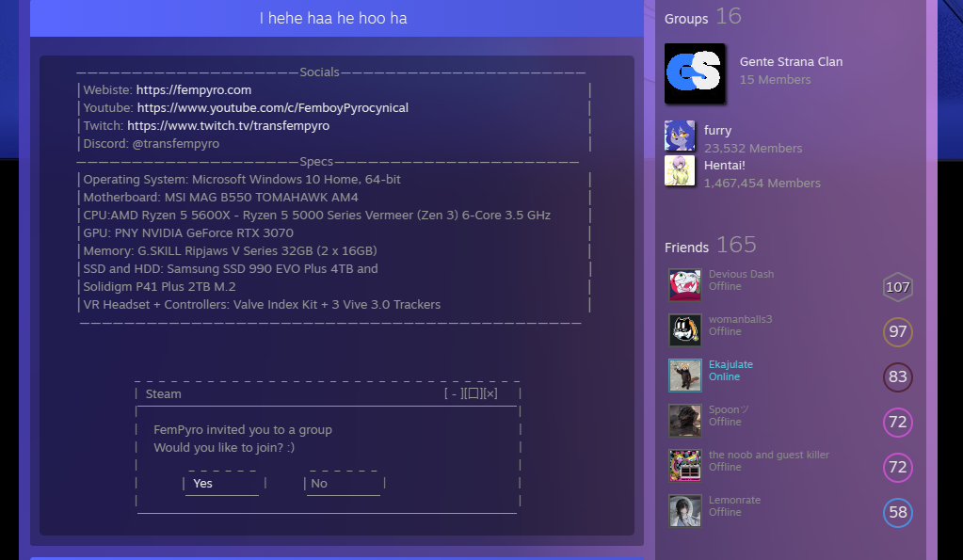The height and width of the screenshot is (560, 963).
Task: Open womanballs3's avatar
Action: pyautogui.click(x=684, y=329)
